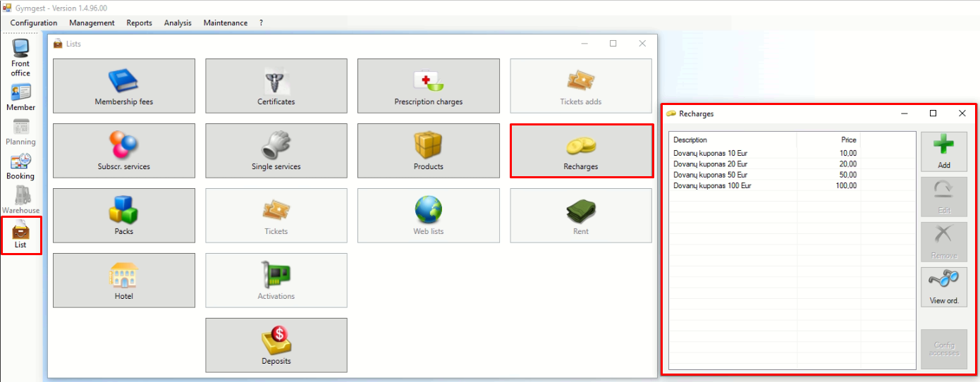Open the Configuration menu
The height and width of the screenshot is (382, 980).
coord(34,23)
